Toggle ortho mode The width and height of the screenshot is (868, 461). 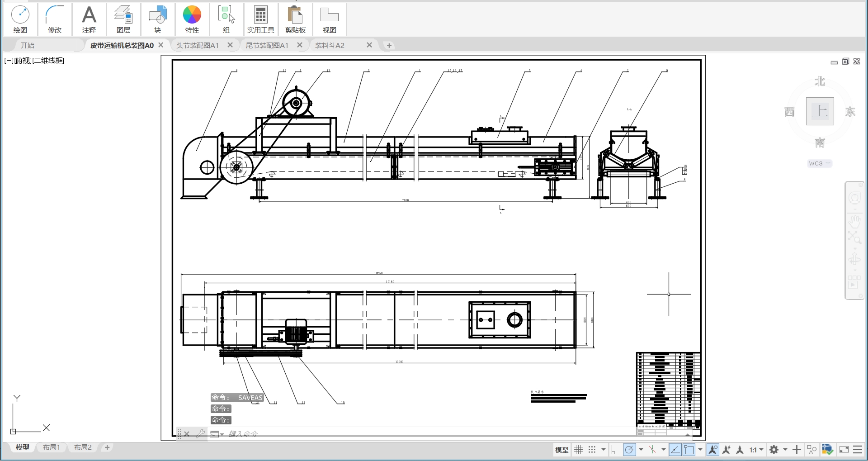click(615, 450)
